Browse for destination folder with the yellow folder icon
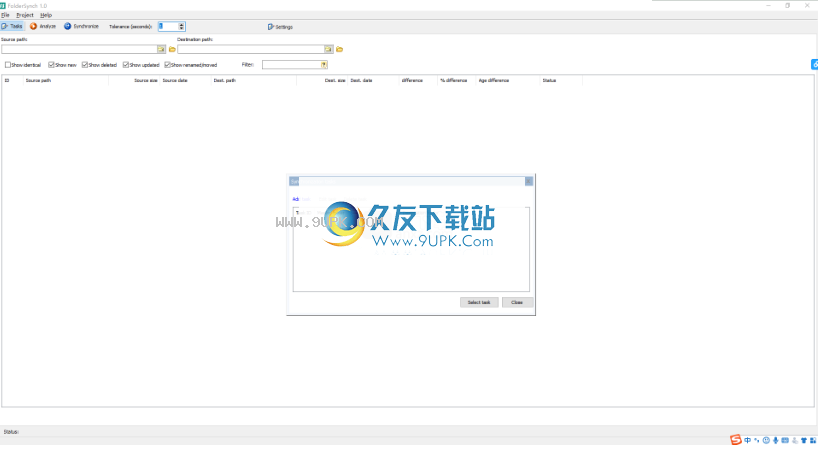 pyautogui.click(x=339, y=49)
